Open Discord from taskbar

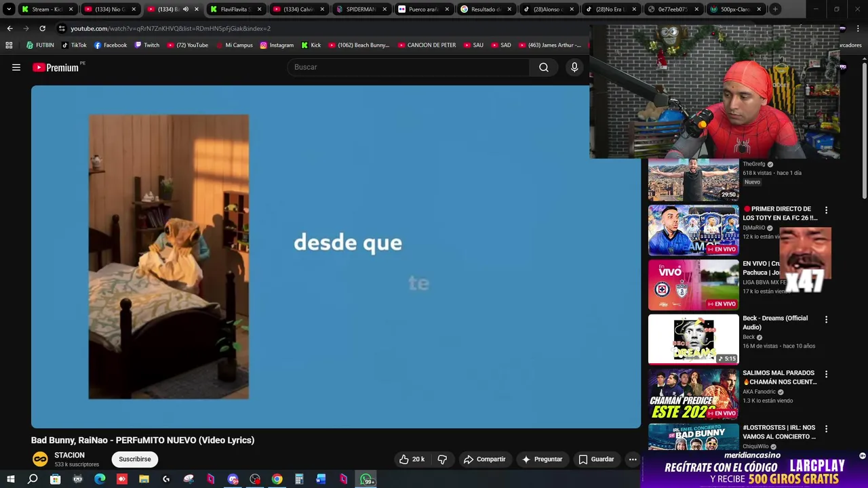[x=233, y=479]
